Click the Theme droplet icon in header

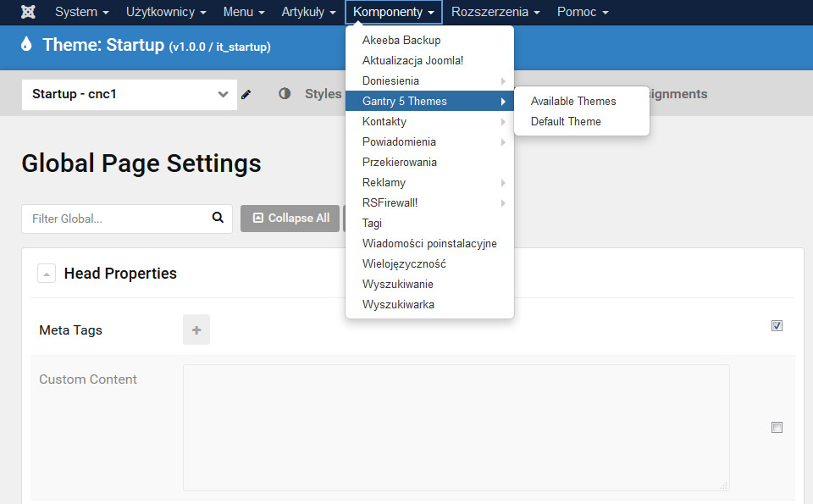pos(26,44)
